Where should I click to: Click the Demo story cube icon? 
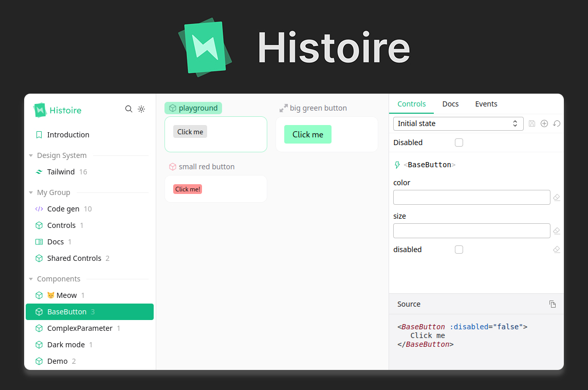coord(39,361)
